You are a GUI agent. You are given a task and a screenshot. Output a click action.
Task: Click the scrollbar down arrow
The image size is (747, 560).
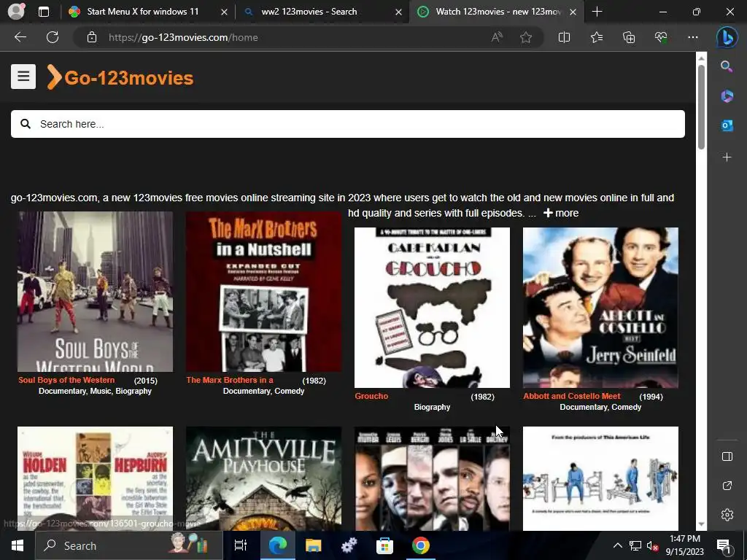click(701, 524)
